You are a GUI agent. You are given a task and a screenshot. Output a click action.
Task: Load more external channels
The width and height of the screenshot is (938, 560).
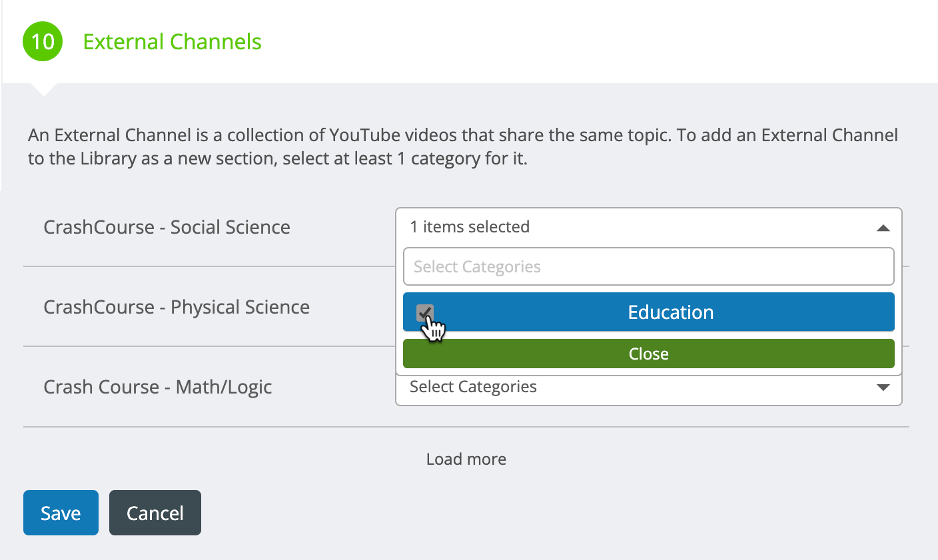[x=466, y=459]
